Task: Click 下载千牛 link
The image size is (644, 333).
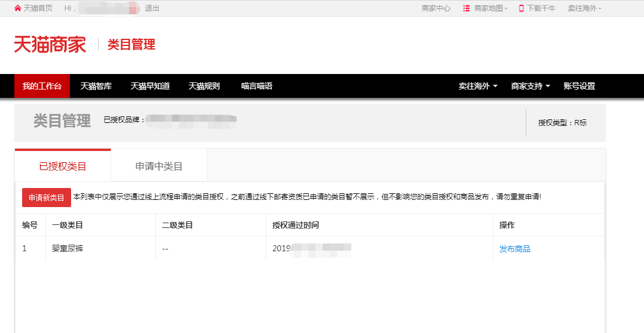Action: pos(541,8)
